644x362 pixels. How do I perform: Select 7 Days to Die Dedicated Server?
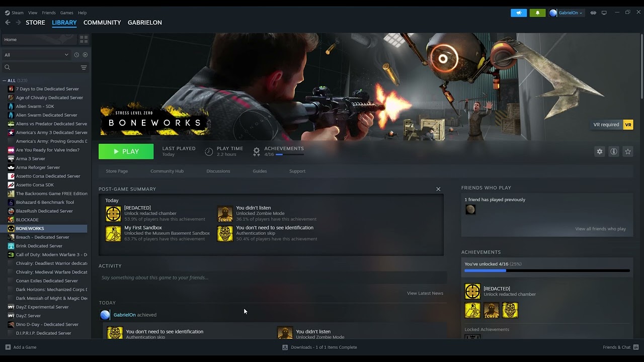(47, 89)
